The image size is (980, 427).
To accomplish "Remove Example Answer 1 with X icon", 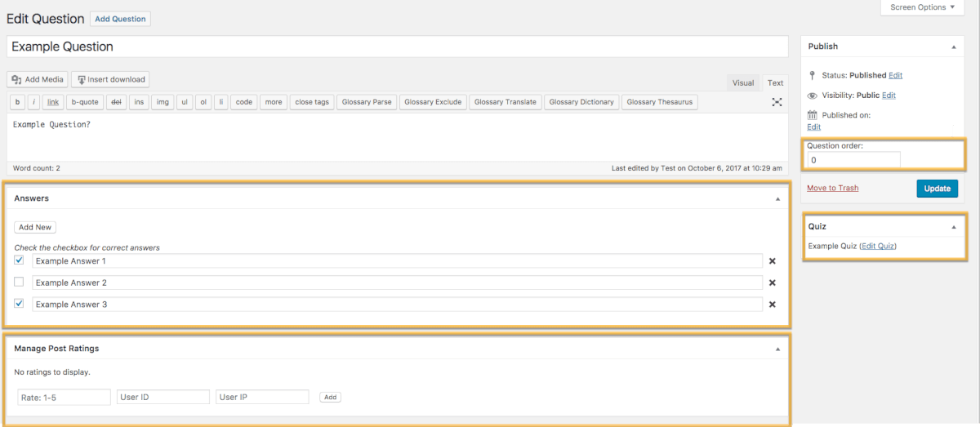I will click(772, 261).
